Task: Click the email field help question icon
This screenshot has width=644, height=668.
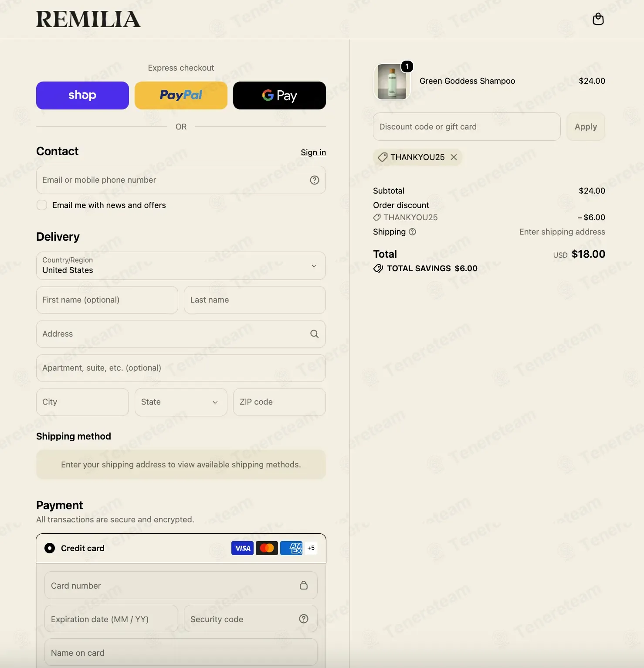Action: pyautogui.click(x=314, y=180)
